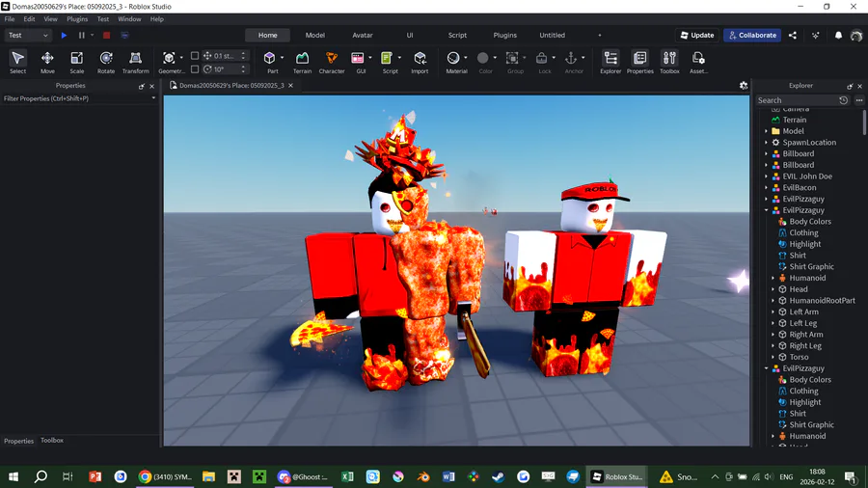Switch to the Model tab
This screenshot has width=868, height=488.
pos(315,35)
